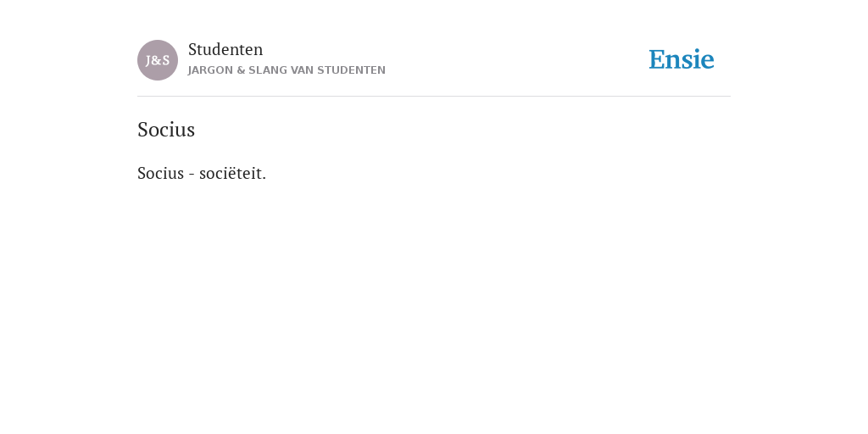This screenshot has height=434, width=868.
Task: Click the letter J in the J&S avatar
Action: [x=148, y=61]
